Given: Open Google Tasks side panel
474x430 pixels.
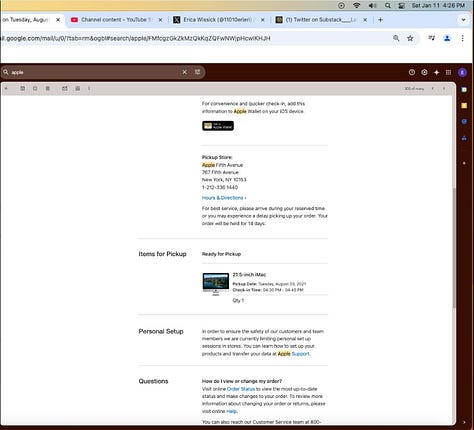Looking at the screenshot, I should point(464,121).
